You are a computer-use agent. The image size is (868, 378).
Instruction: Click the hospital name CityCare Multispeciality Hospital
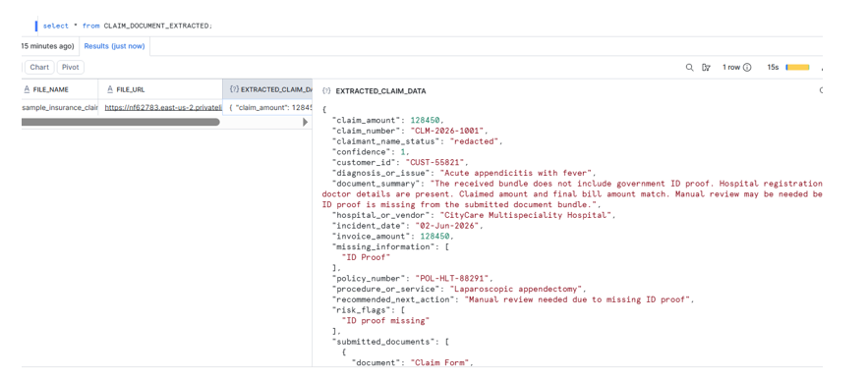525,215
